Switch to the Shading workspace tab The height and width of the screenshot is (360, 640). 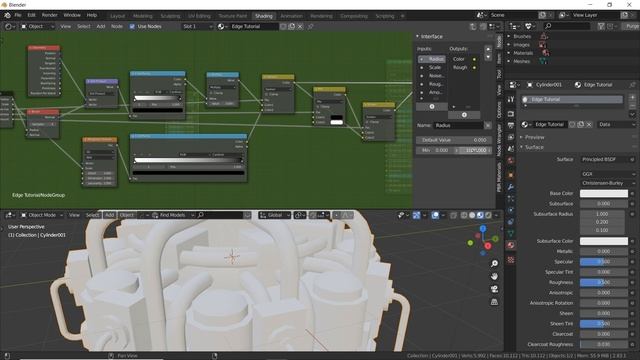tap(264, 16)
